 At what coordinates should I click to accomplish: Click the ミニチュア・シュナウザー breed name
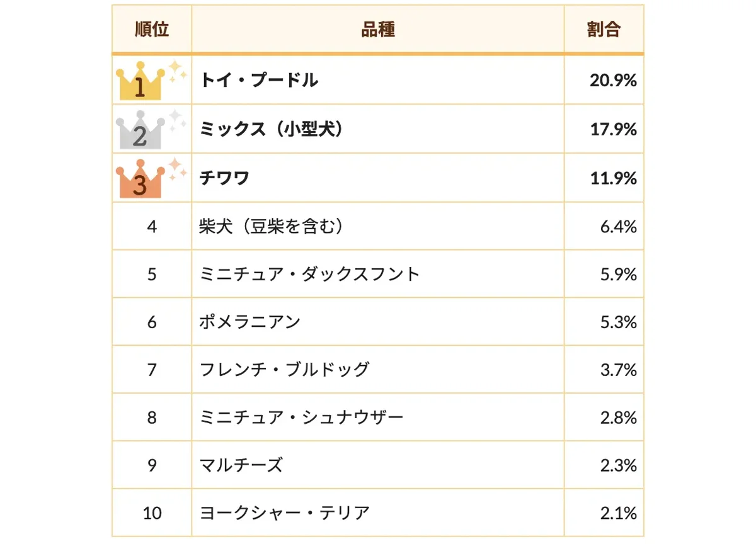[x=301, y=418]
